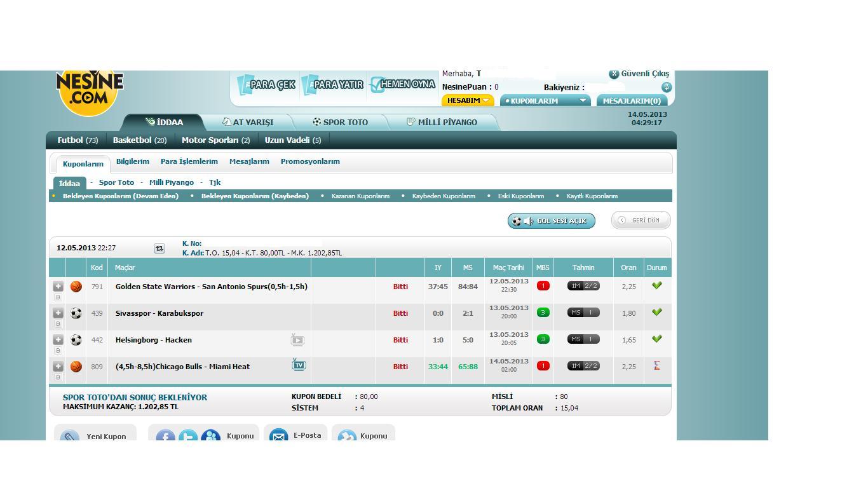Open the Hesabım dropdown menu

pyautogui.click(x=468, y=100)
